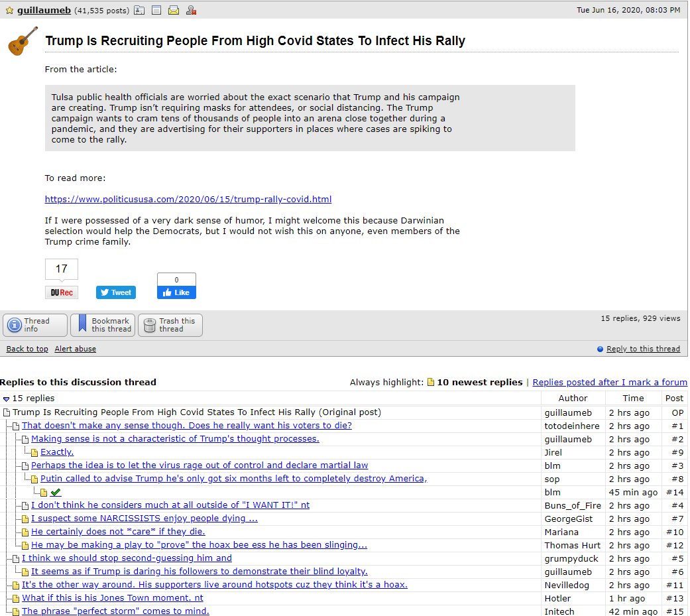Click the Post column header
This screenshot has height=616, width=690.
[674, 398]
